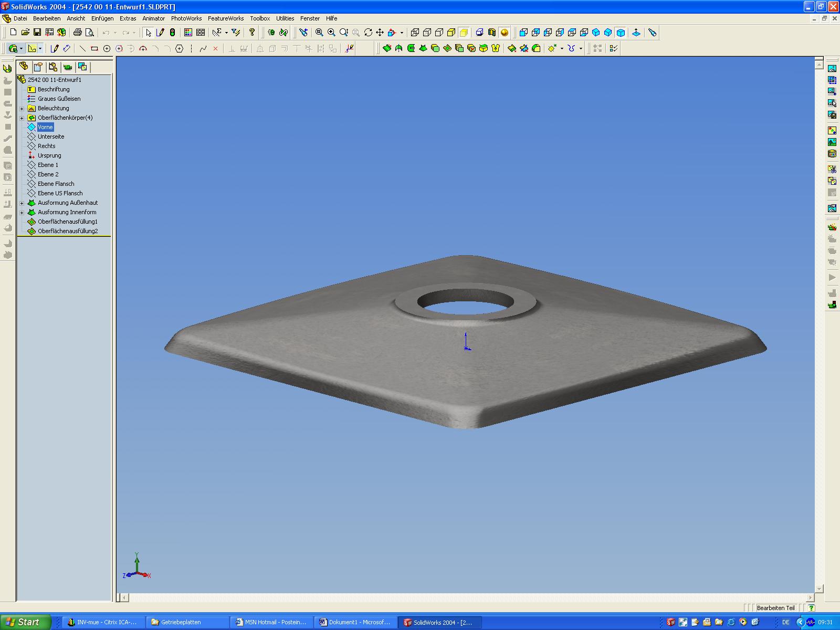Select the Rotate View tool

pos(368,33)
